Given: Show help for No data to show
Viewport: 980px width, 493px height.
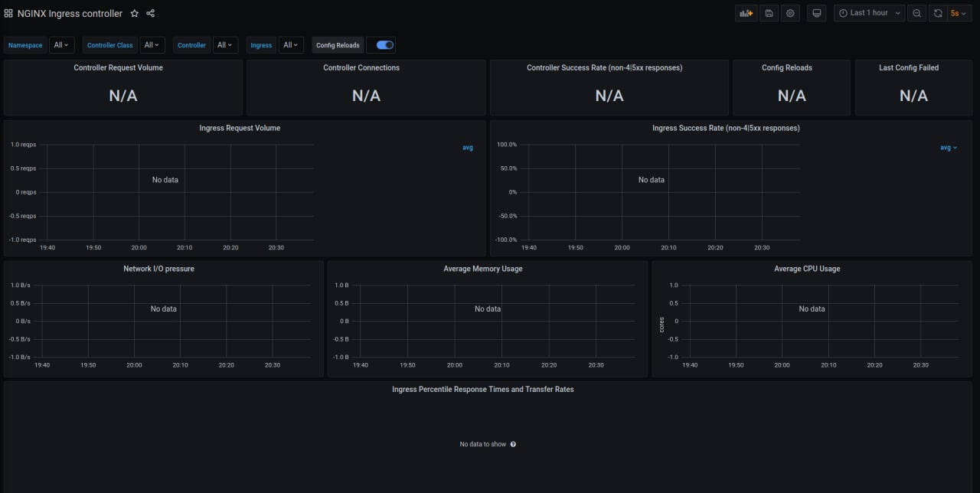Looking at the screenshot, I should (513, 444).
